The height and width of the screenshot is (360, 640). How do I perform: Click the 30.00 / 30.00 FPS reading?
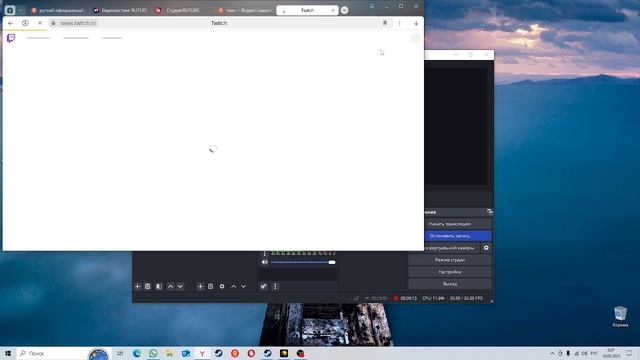(466, 298)
